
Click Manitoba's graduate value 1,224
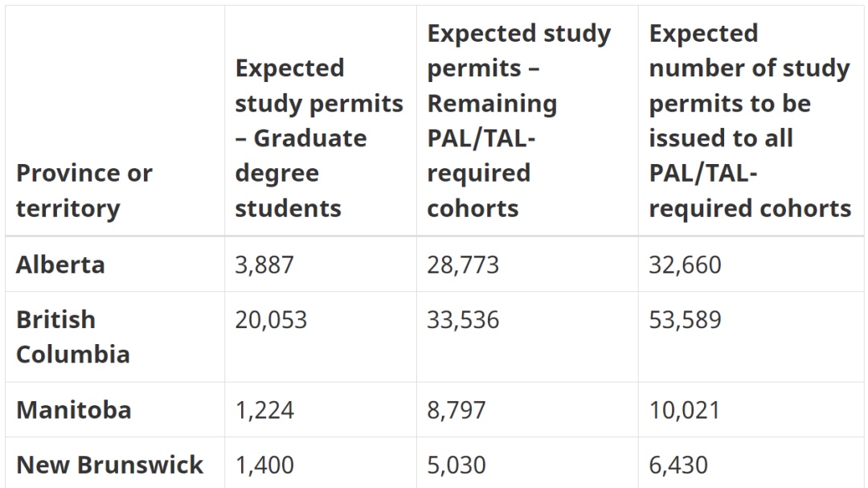tap(264, 410)
